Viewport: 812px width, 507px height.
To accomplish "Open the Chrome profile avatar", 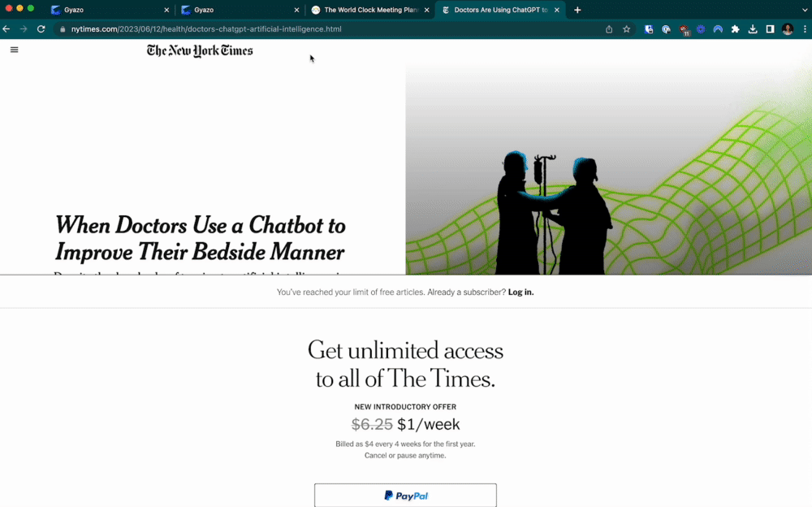I will click(788, 29).
